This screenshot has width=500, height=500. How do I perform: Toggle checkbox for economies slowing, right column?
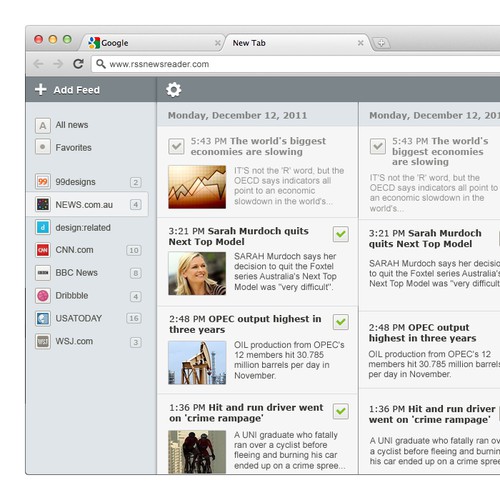tap(378, 146)
